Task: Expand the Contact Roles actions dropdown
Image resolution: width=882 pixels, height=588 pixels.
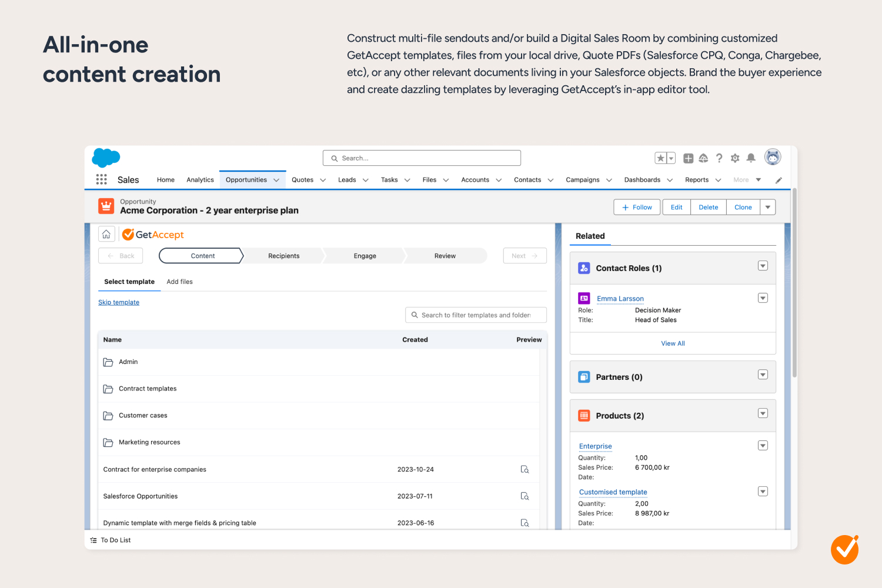Action: 763,266
